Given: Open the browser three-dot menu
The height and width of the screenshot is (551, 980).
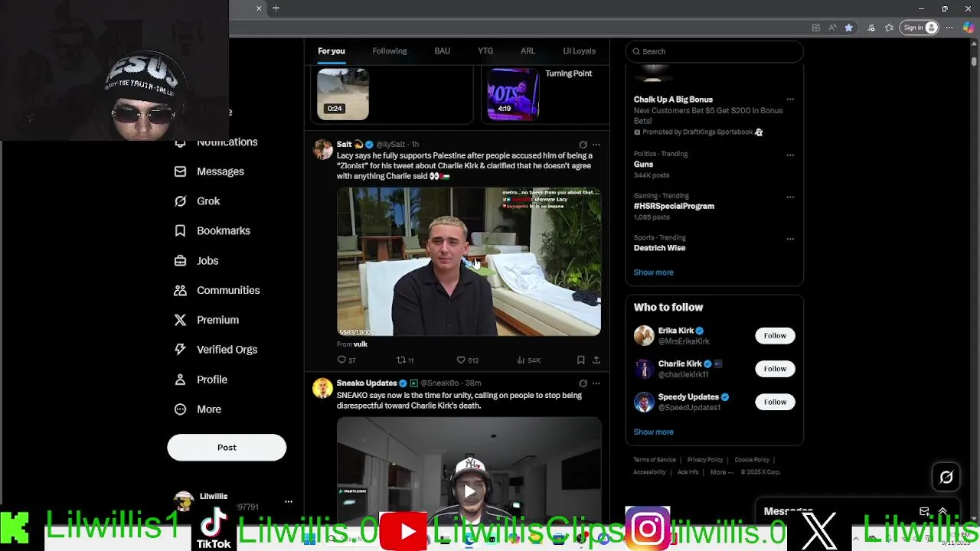Looking at the screenshot, I should pyautogui.click(x=949, y=28).
